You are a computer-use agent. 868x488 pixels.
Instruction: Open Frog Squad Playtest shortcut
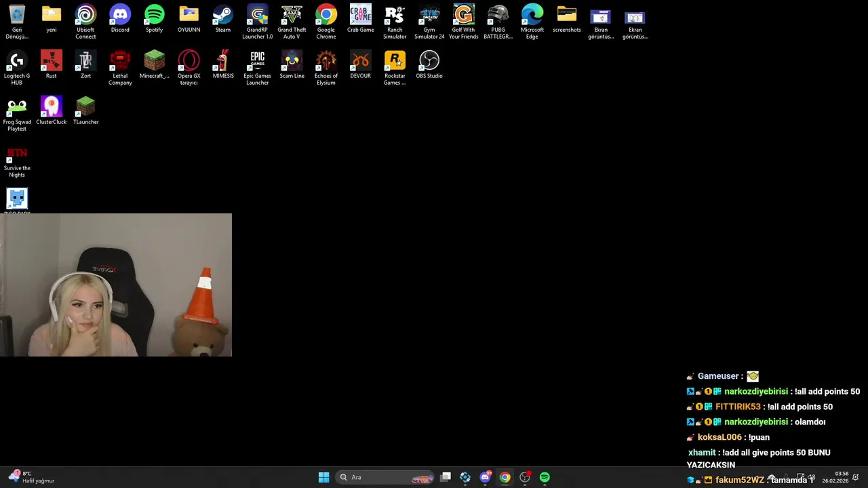pyautogui.click(x=17, y=114)
